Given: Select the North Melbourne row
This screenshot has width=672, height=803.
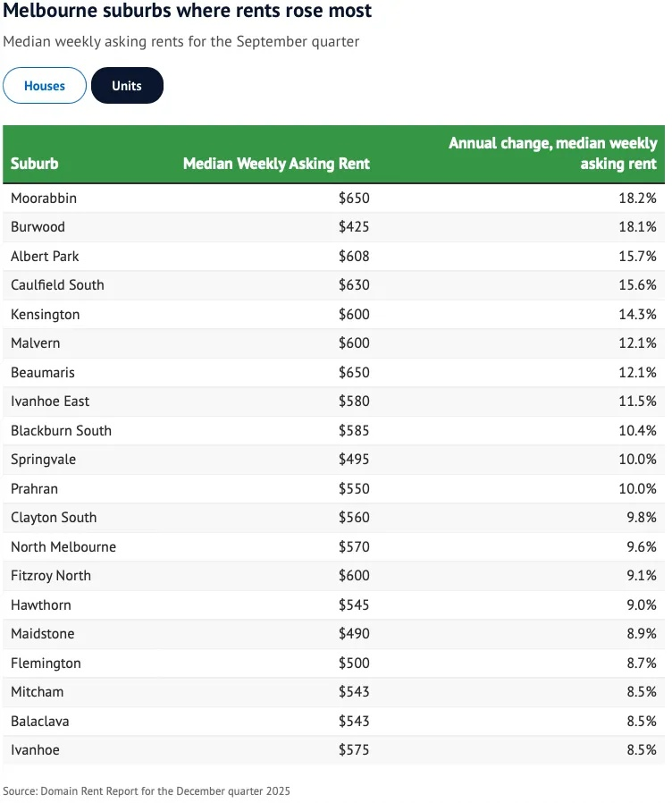Looking at the screenshot, I should [63, 546].
